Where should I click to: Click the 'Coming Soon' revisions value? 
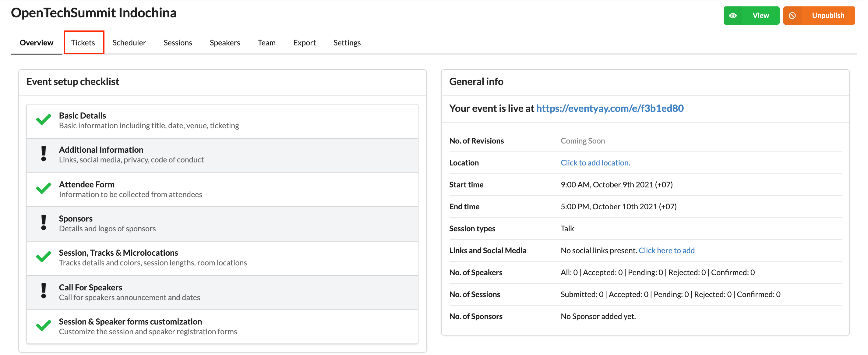point(583,141)
